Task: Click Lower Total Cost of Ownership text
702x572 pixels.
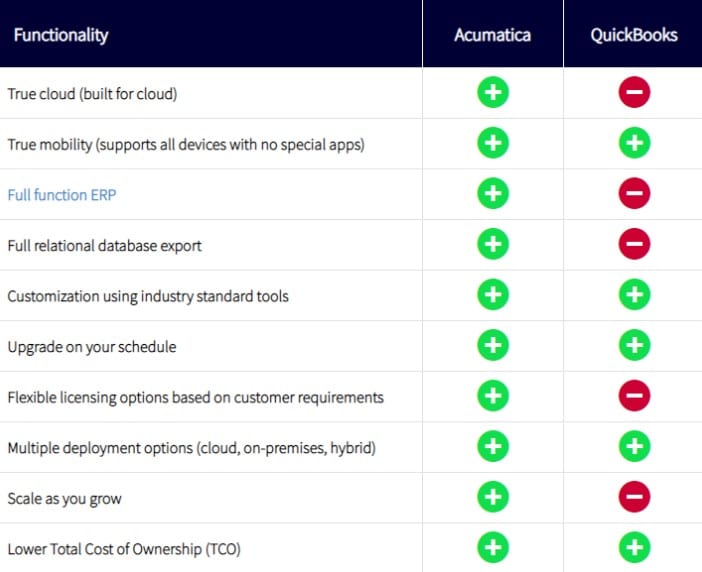Action: pos(124,549)
